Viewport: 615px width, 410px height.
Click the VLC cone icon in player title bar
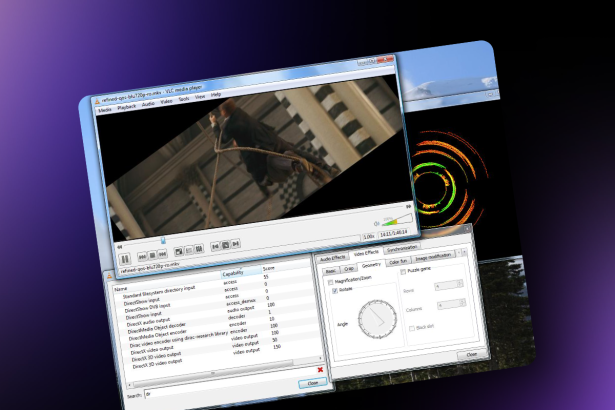(x=97, y=102)
